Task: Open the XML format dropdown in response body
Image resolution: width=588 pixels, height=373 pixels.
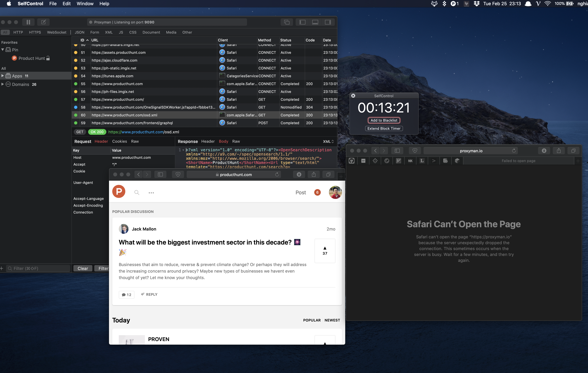Action: pyautogui.click(x=328, y=142)
